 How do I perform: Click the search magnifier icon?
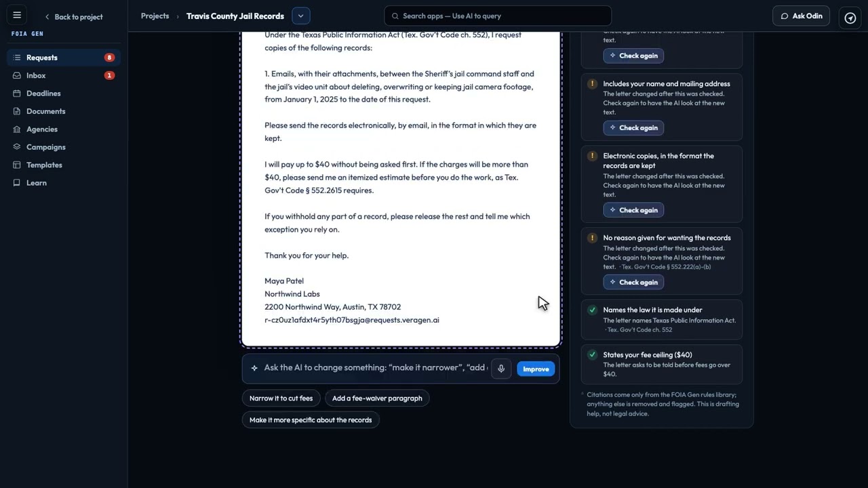tap(395, 16)
